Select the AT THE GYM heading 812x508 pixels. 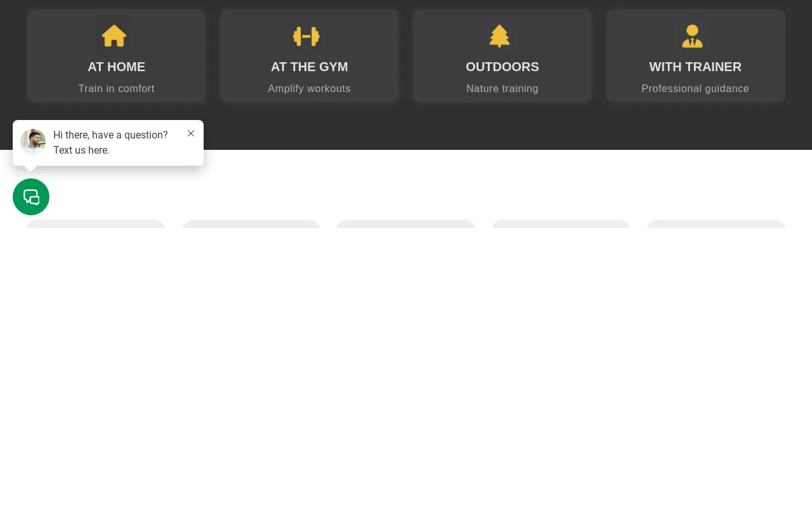click(x=309, y=67)
